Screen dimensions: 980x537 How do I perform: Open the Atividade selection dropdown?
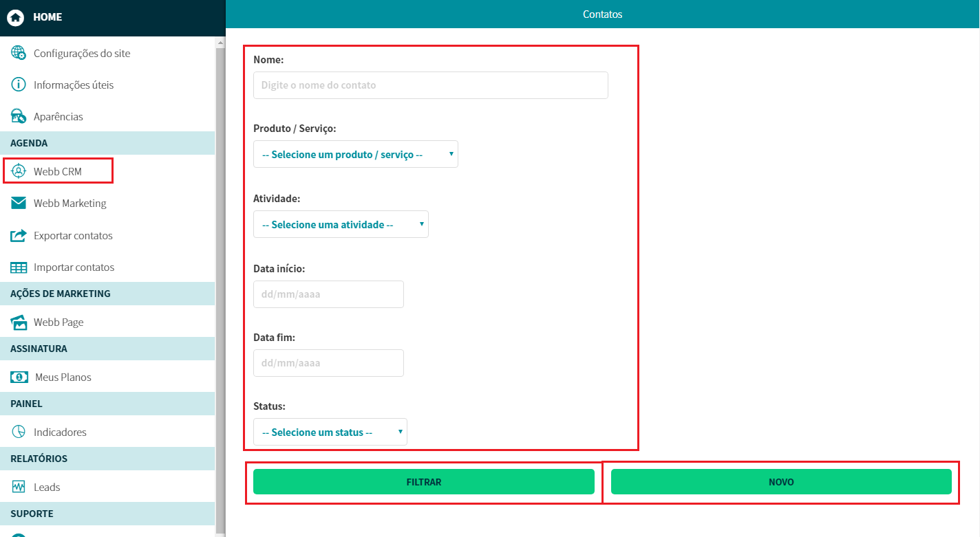click(341, 225)
